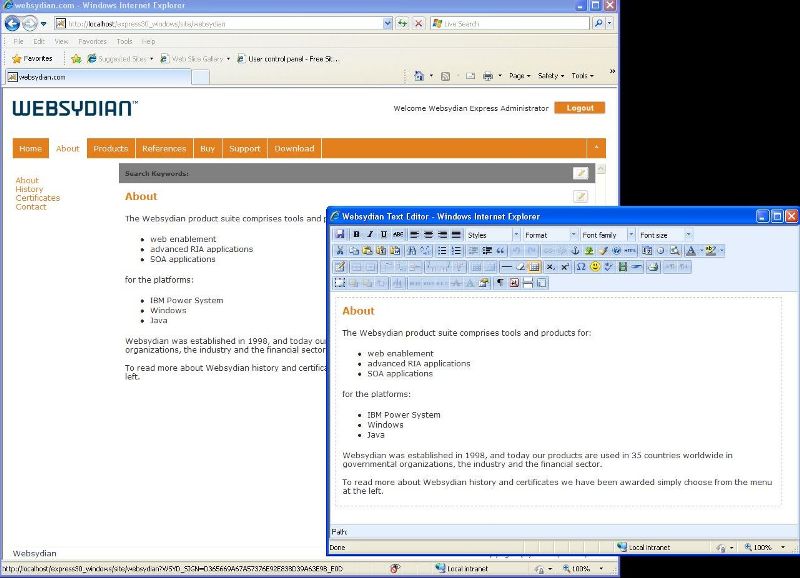This screenshot has width=800, height=578.
Task: Open the Font size dropdown
Action: pos(665,235)
